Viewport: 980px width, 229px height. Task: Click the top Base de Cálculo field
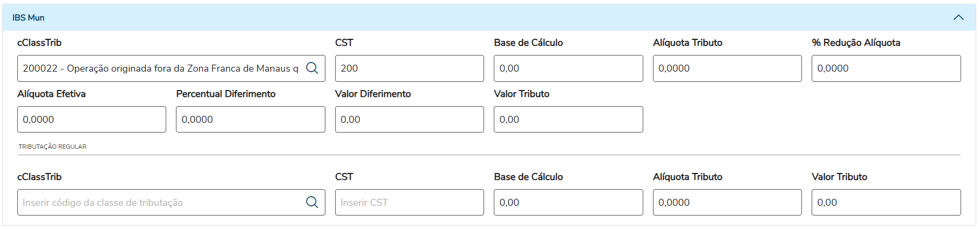point(568,68)
